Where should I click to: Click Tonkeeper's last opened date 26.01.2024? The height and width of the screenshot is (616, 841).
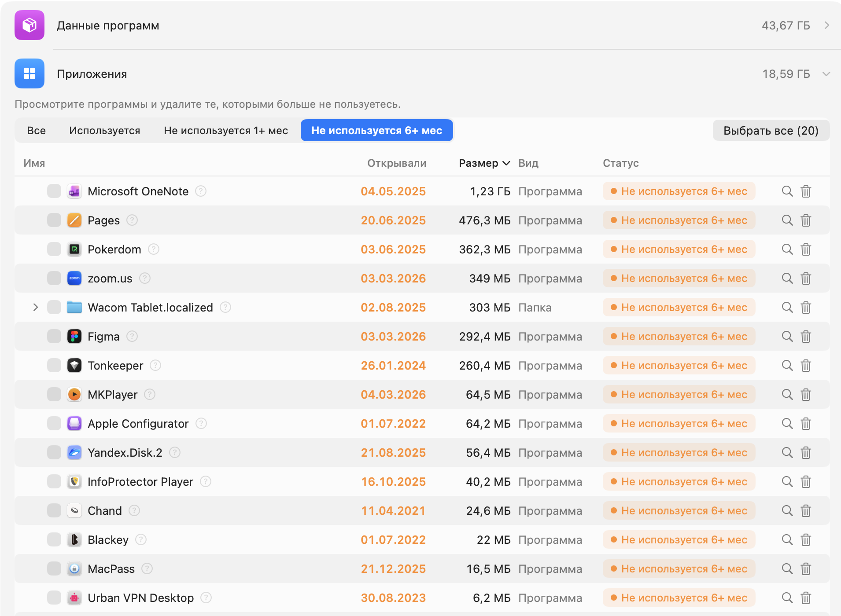click(393, 366)
